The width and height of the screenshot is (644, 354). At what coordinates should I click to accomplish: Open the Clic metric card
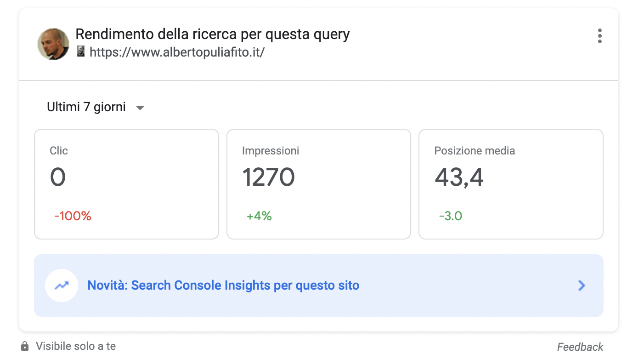pos(126,184)
